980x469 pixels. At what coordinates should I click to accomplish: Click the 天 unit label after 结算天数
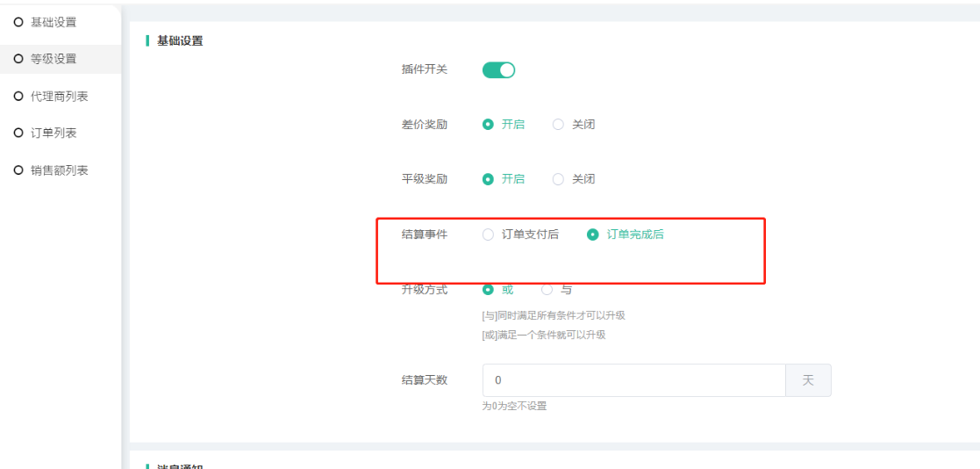(808, 380)
